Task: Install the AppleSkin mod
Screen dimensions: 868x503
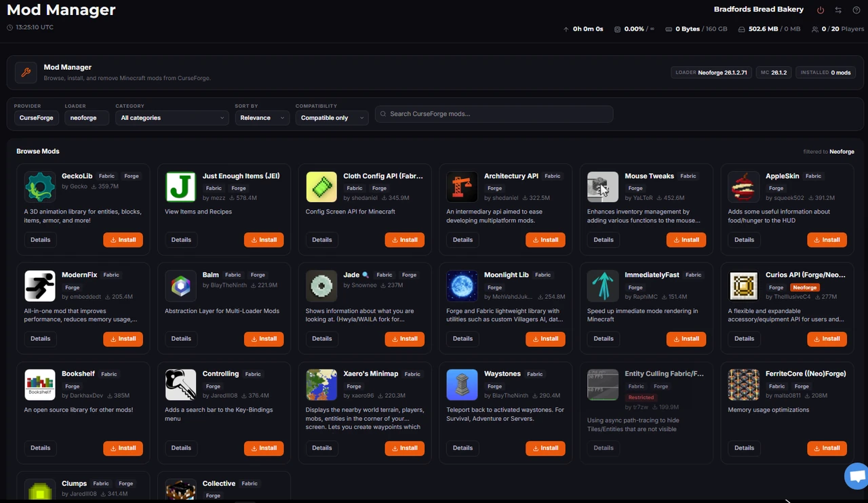Action: coord(827,240)
